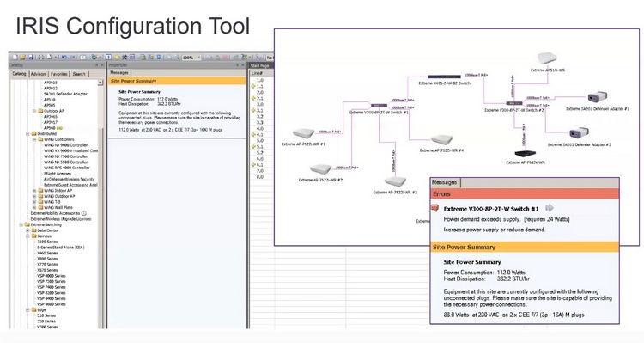Click the New document toolbar icon
Viewport: 644px width, 343px height.
click(15, 58)
